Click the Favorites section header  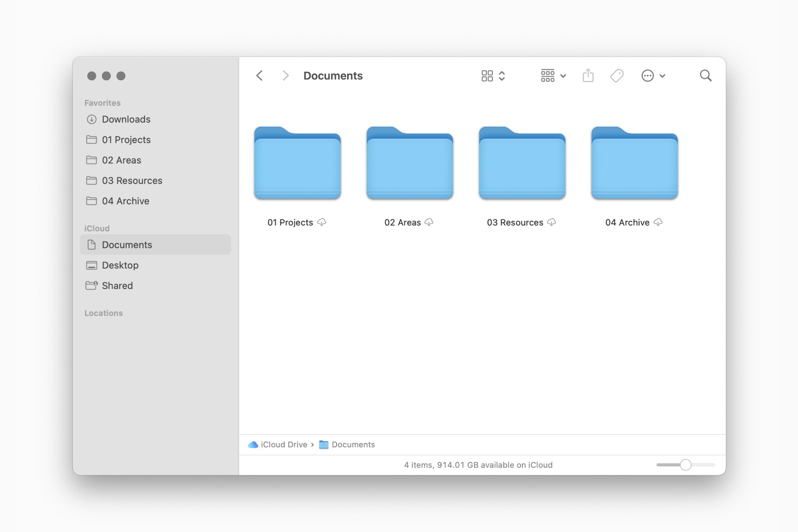[x=102, y=103]
